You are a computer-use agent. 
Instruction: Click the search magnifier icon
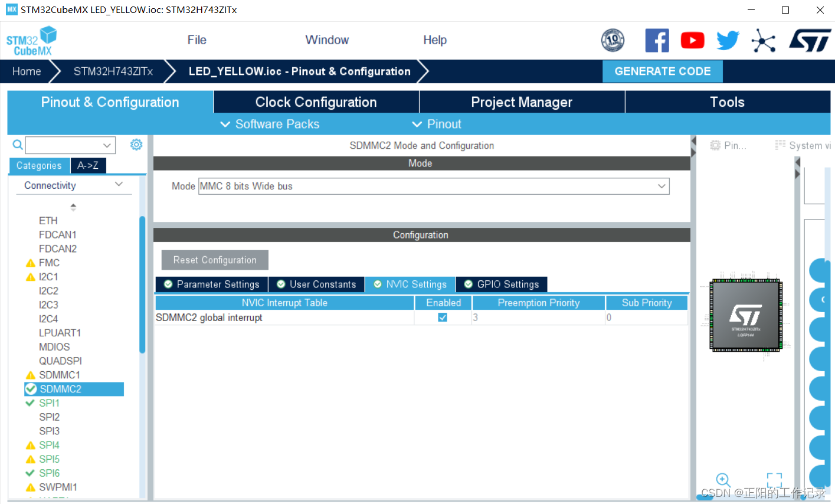(x=18, y=145)
